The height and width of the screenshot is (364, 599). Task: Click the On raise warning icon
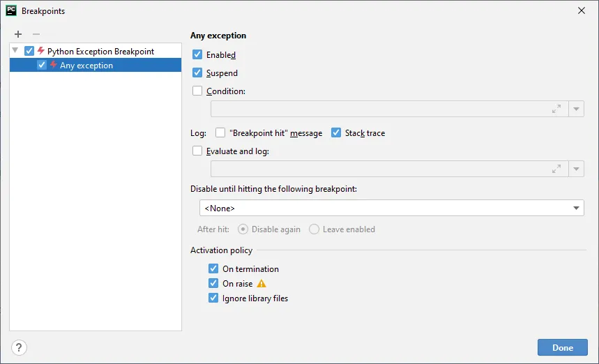261,284
